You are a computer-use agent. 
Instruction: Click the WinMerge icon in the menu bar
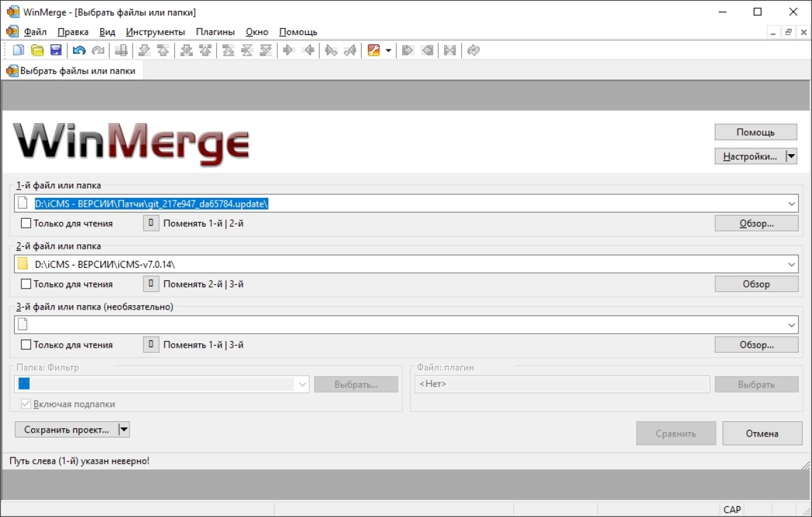12,32
